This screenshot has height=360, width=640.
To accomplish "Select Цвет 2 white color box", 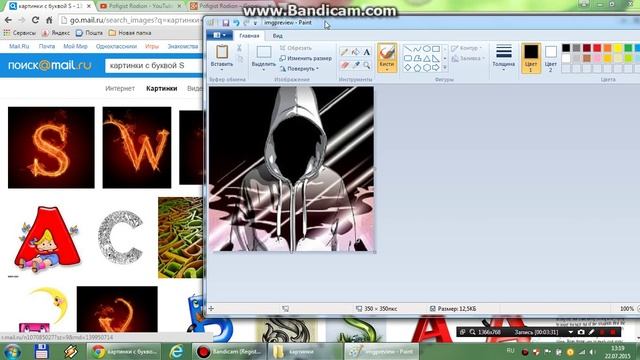I will coord(551,58).
